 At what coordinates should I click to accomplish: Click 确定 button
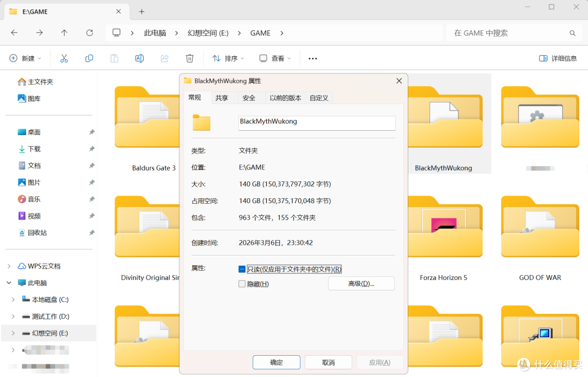coord(277,362)
